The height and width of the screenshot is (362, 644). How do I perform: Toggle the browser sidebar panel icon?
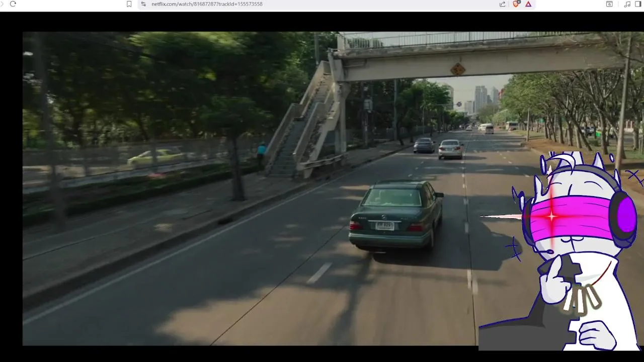638,4
